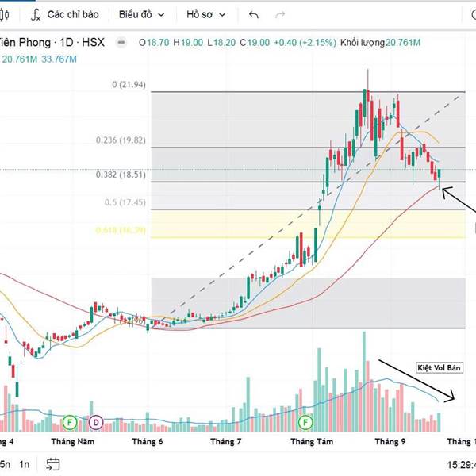Undo the last chart action
Image resolution: width=476 pixels, height=476 pixels.
click(254, 14)
